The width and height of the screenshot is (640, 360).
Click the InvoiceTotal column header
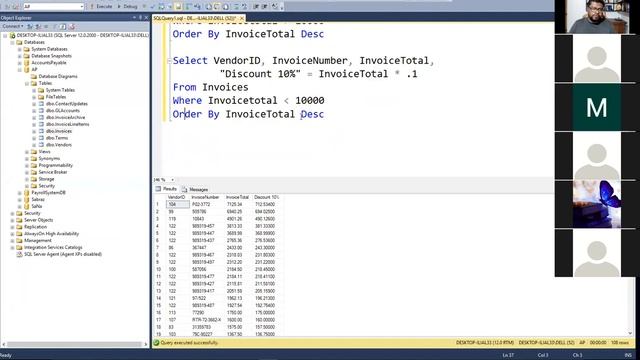pos(238,197)
